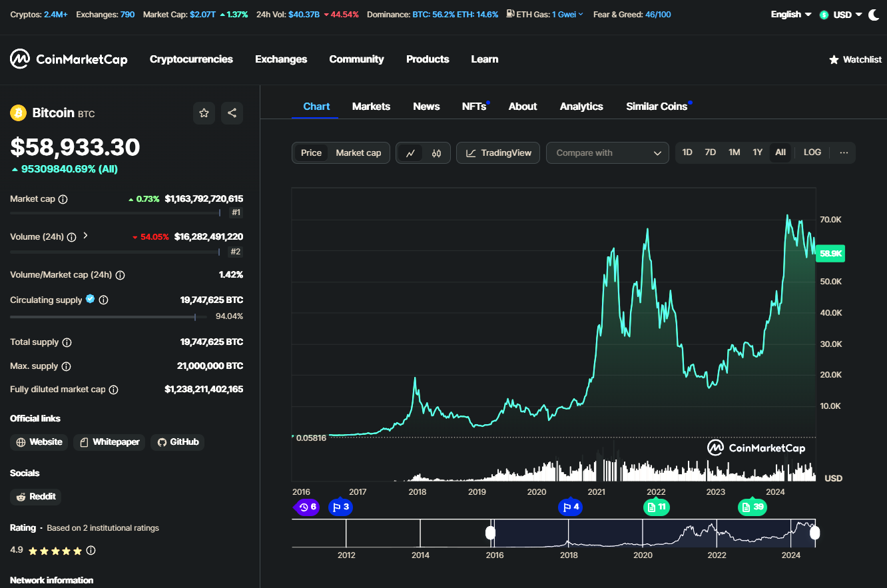
Task: Click the purple history marker labeled 6
Action: click(x=307, y=507)
